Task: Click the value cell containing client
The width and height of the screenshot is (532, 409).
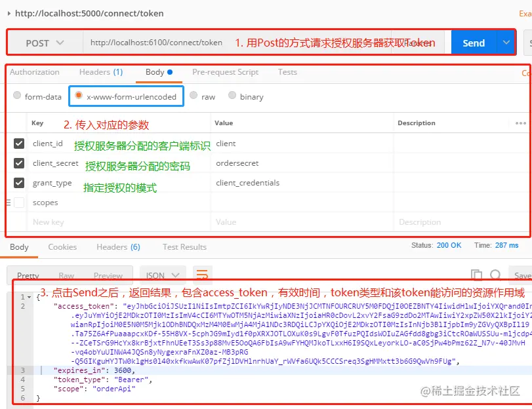Action: [302, 144]
